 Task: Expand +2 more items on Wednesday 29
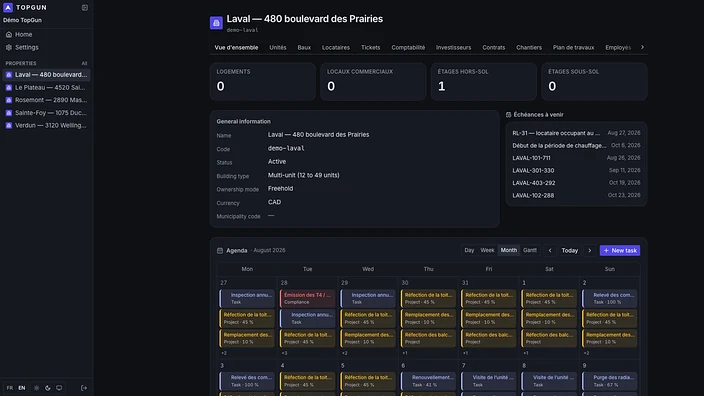point(344,353)
